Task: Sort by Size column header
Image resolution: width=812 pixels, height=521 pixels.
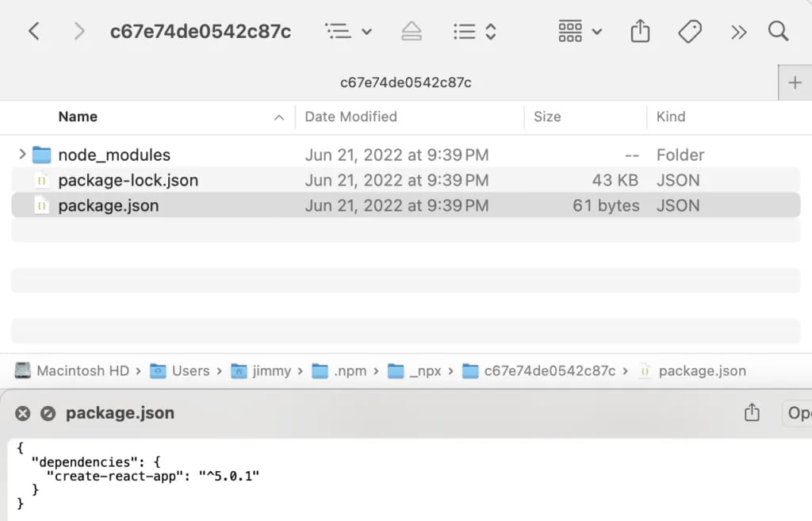Action: click(547, 117)
